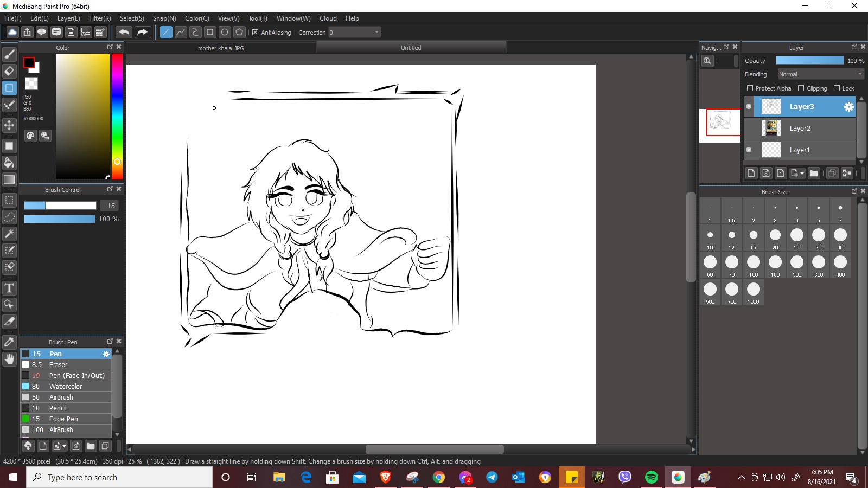Select the transparent color swatch
The width and height of the screenshot is (868, 488).
coord(31,84)
